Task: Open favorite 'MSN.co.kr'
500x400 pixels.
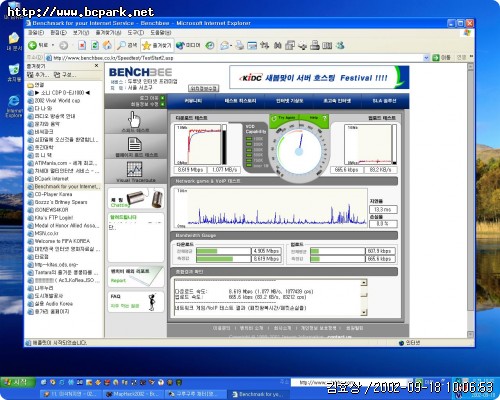Action: 43,233
